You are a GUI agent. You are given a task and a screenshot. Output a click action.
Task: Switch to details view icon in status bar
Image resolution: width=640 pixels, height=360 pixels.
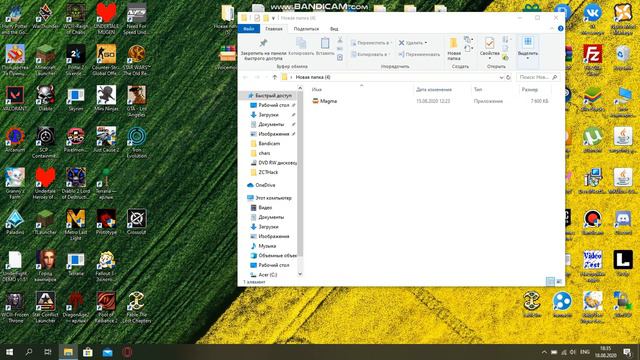coord(550,281)
